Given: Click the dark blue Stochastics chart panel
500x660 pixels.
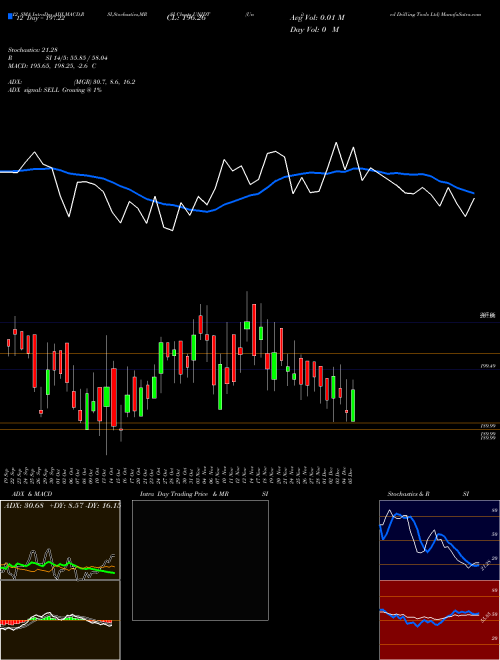Looking at the screenshot, I should (439, 540).
